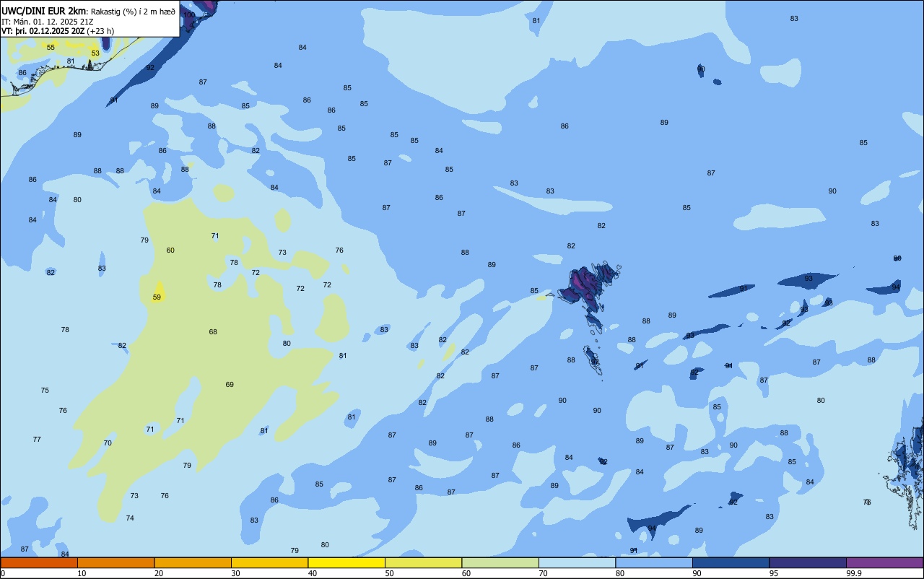The width and height of the screenshot is (924, 579).
Task: Select the value 68 in the green region
Action: coord(213,332)
